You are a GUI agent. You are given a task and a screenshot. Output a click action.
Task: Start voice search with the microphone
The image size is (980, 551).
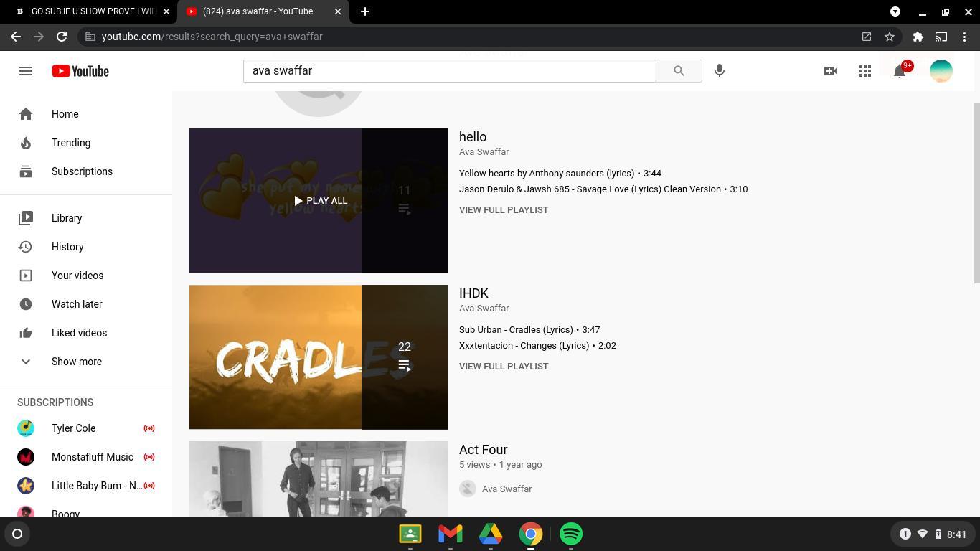720,71
